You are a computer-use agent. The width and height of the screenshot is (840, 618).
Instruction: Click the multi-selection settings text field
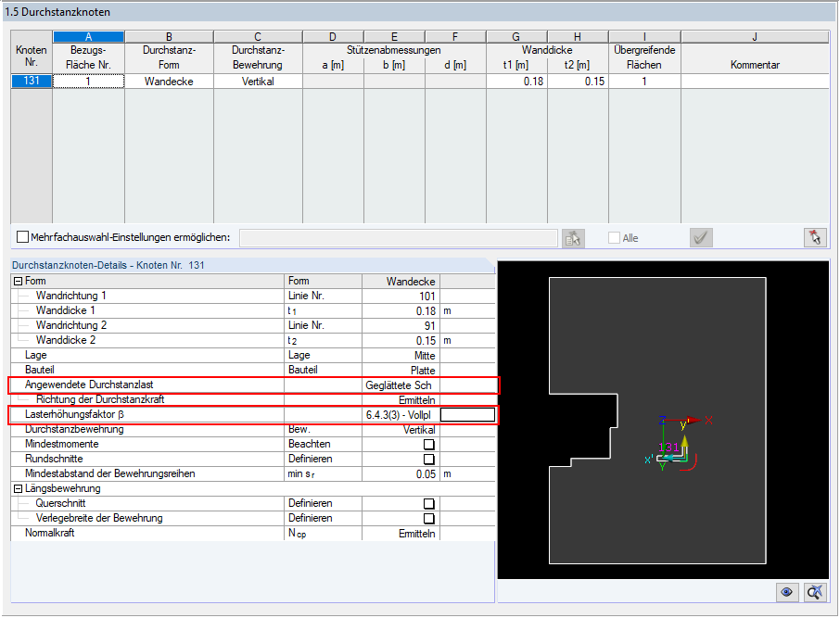[399, 238]
